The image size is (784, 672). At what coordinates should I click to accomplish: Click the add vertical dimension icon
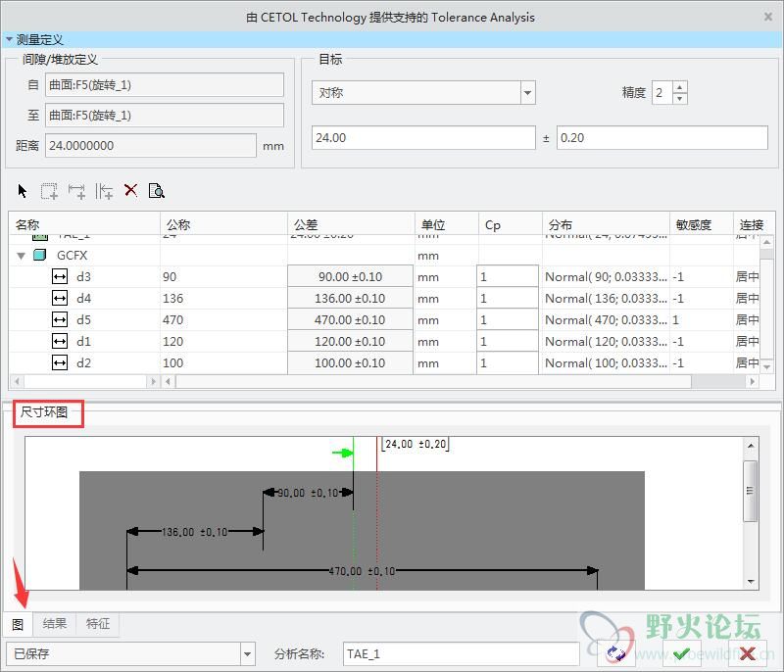pos(104,191)
